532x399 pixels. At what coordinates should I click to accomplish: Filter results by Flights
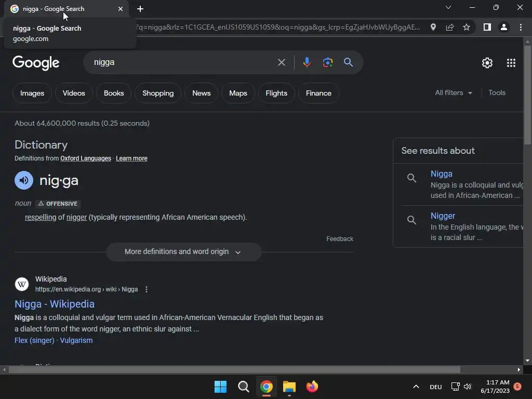point(276,93)
